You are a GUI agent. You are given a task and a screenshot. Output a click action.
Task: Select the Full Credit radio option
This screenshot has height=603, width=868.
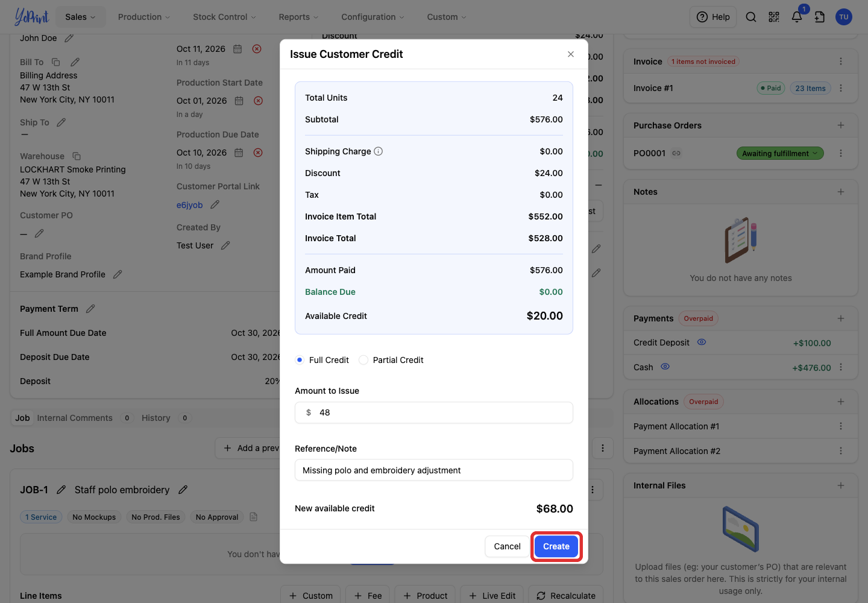[x=300, y=360]
